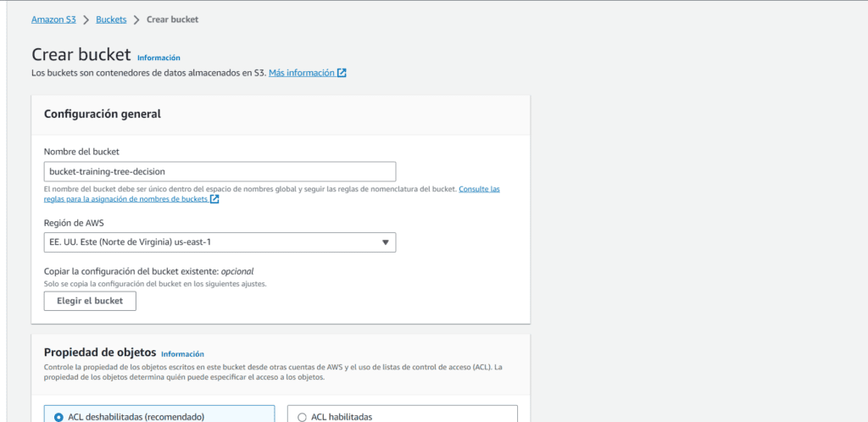This screenshot has width=868, height=422.
Task: Click the ACL habilitadas option label
Action: tap(343, 416)
